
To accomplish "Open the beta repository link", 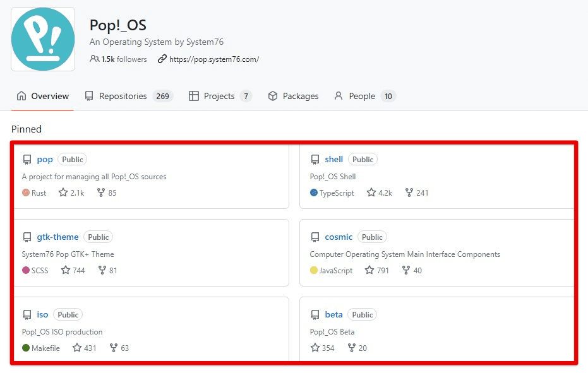I will 333,314.
